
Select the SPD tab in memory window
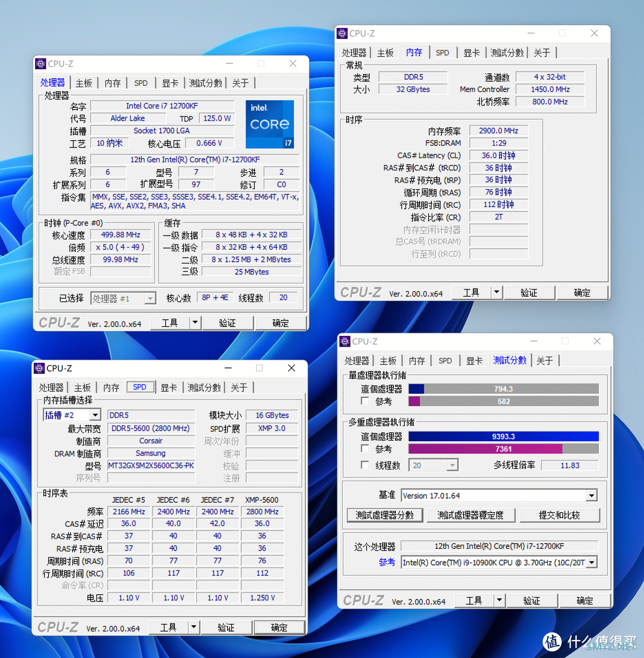(x=442, y=53)
